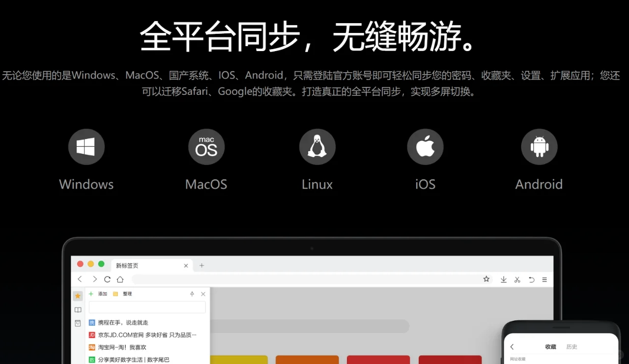Pin the bookmarks panel
629x364 pixels.
pyautogui.click(x=192, y=294)
